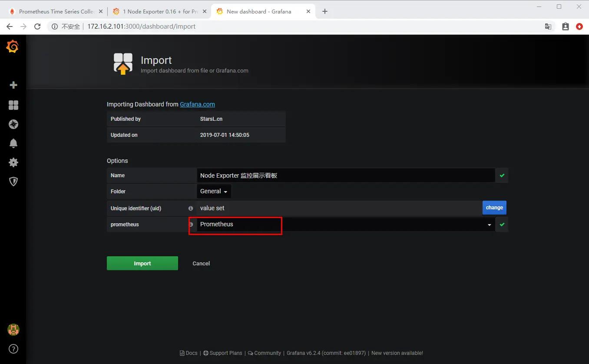Viewport: 589px width, 364px height.
Task: Open the Support Plans footer link
Action: point(222,353)
